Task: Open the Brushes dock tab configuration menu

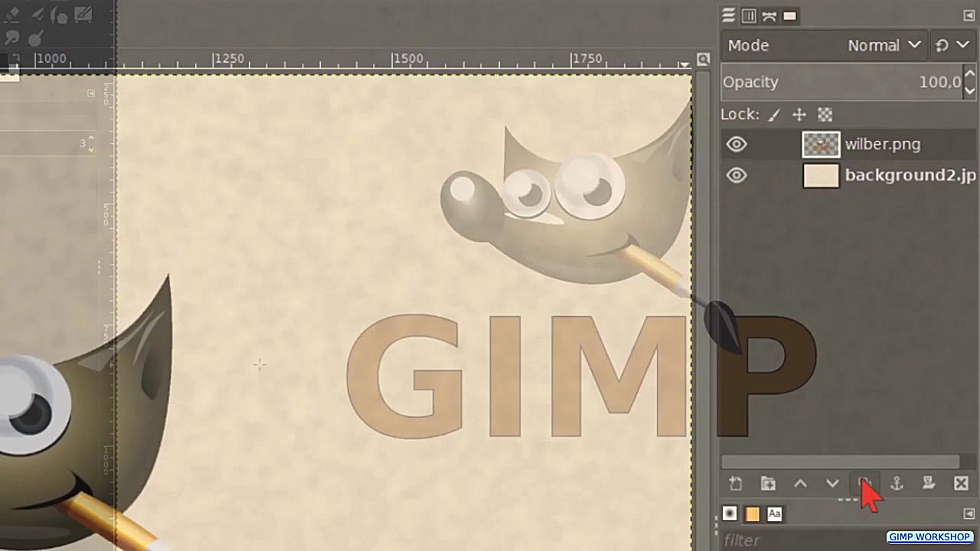Action: (969, 514)
